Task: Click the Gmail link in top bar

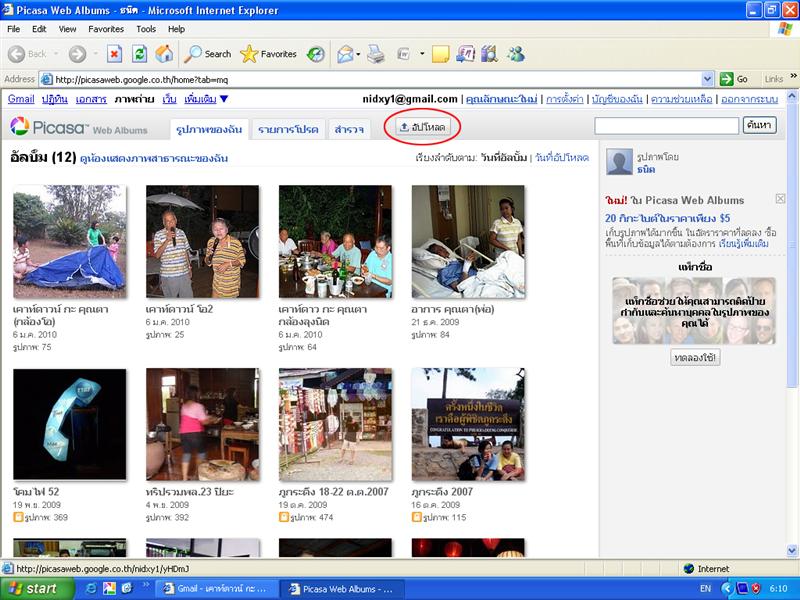Action: click(x=21, y=99)
